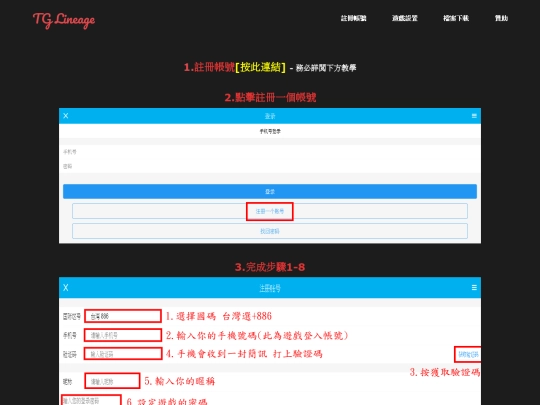
Task: Click the verification code input field
Action: [x=123, y=354]
